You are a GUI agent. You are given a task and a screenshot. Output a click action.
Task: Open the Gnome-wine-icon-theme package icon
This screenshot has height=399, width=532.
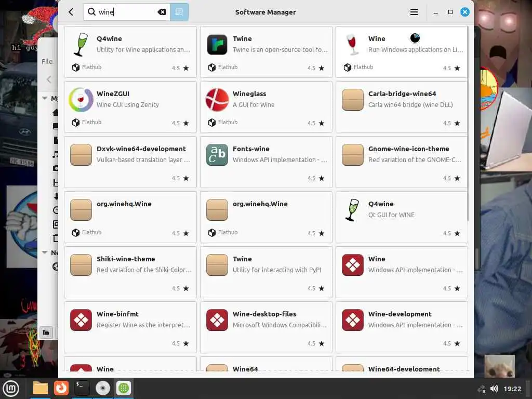click(353, 155)
